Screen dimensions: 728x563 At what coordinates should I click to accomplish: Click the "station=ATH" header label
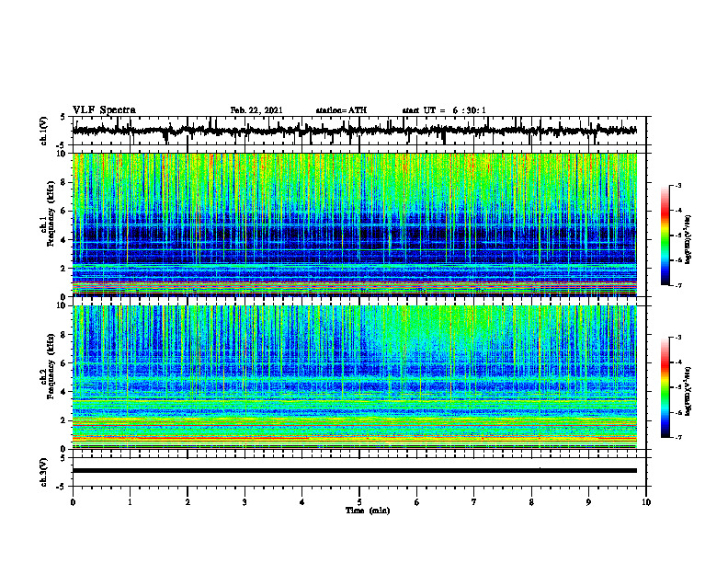[341, 110]
